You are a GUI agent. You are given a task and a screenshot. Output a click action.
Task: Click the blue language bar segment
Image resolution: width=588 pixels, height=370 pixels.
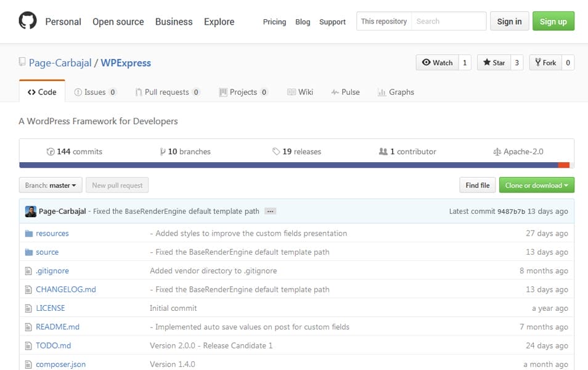click(x=288, y=165)
